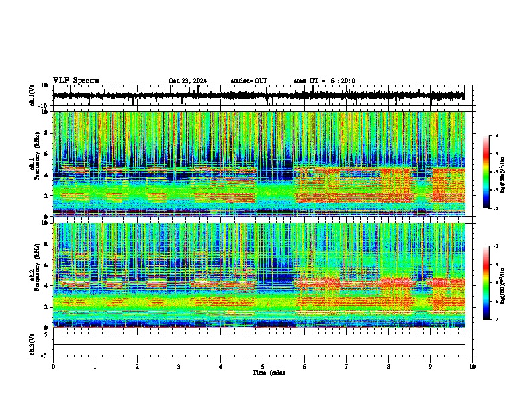Click the 4 kHz tick label on ch.2 spectrogram
Viewport: 532px width, 411px height.
(x=48, y=286)
